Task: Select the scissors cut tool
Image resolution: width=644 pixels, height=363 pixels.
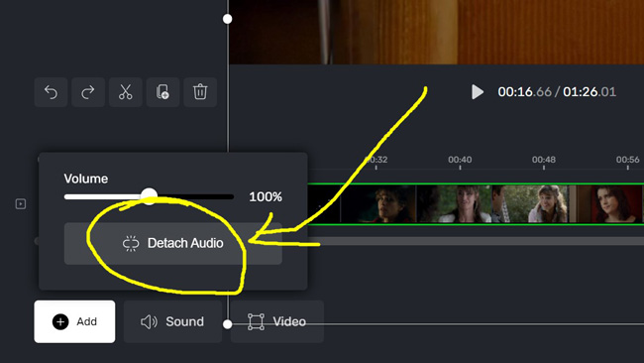Action: (x=125, y=92)
